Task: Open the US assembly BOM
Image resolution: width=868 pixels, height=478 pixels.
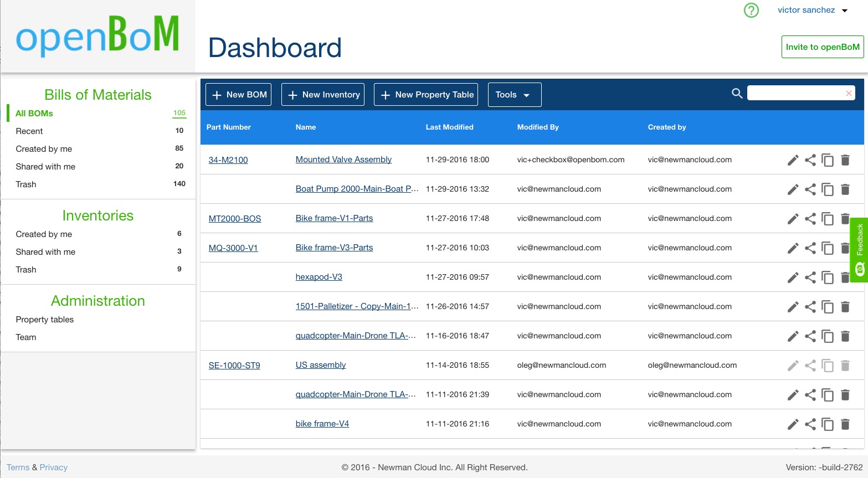Action: (x=321, y=365)
